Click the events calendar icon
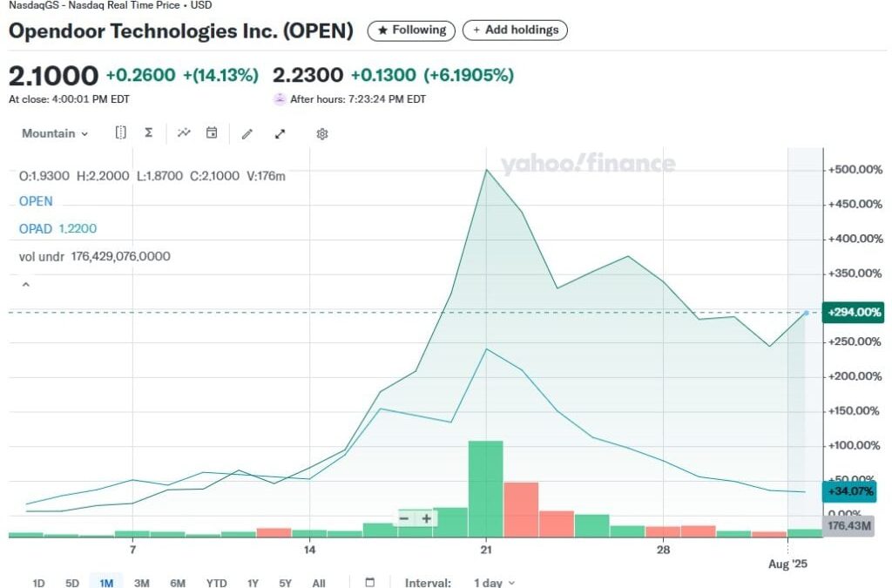892x588 pixels. point(212,133)
